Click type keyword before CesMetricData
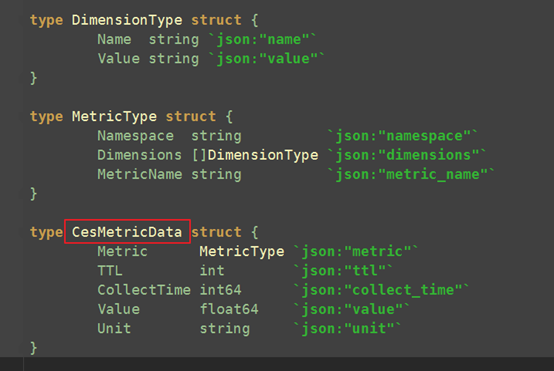 (x=46, y=232)
